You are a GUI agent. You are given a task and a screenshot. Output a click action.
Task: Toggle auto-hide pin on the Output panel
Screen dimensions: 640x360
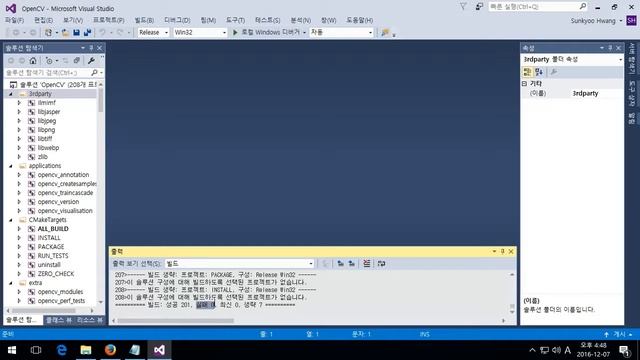[x=502, y=251]
